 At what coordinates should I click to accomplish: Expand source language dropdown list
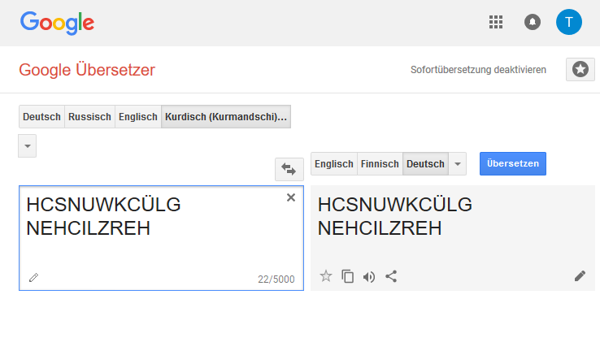[28, 146]
